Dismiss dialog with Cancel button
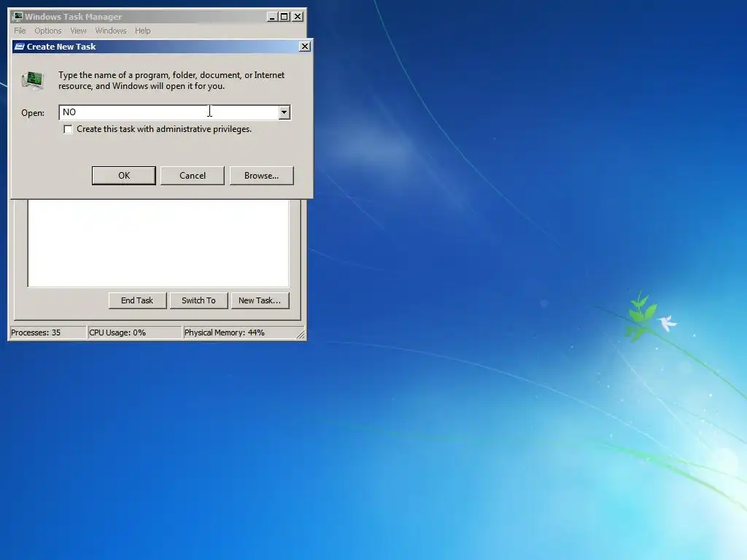Image resolution: width=747 pixels, height=560 pixels. tap(193, 176)
